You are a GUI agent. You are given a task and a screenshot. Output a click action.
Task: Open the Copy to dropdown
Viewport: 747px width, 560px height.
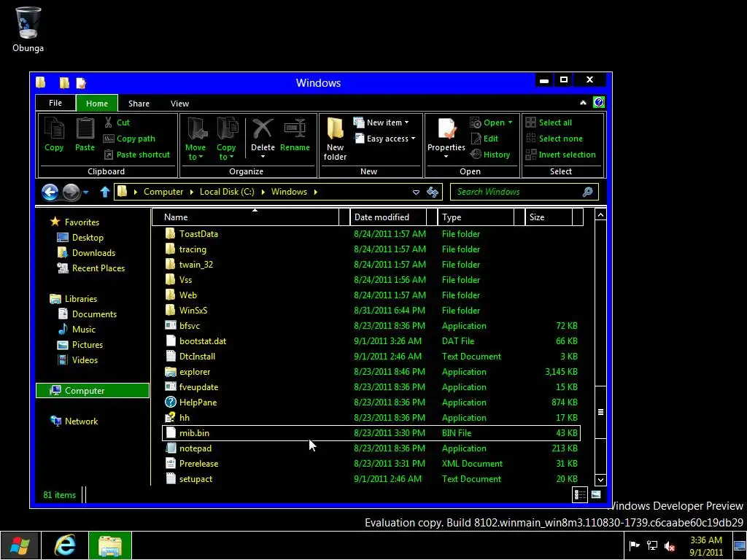[226, 139]
